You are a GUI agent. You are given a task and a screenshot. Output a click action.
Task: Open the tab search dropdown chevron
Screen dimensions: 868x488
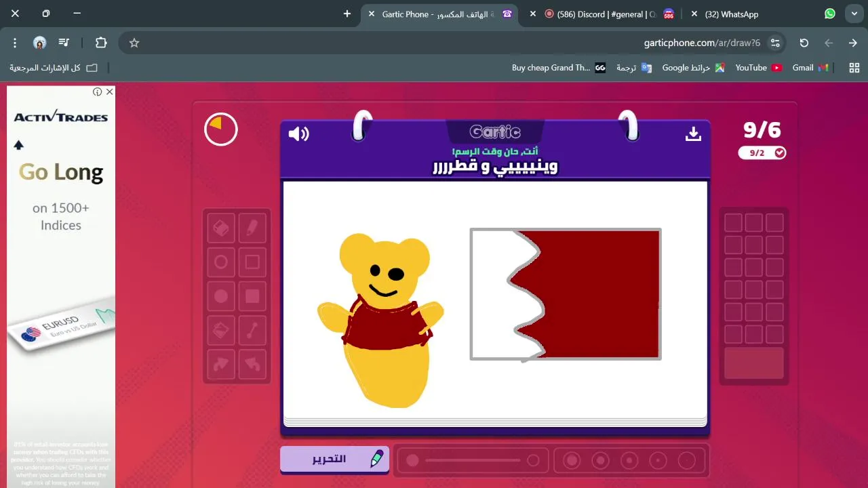click(854, 14)
